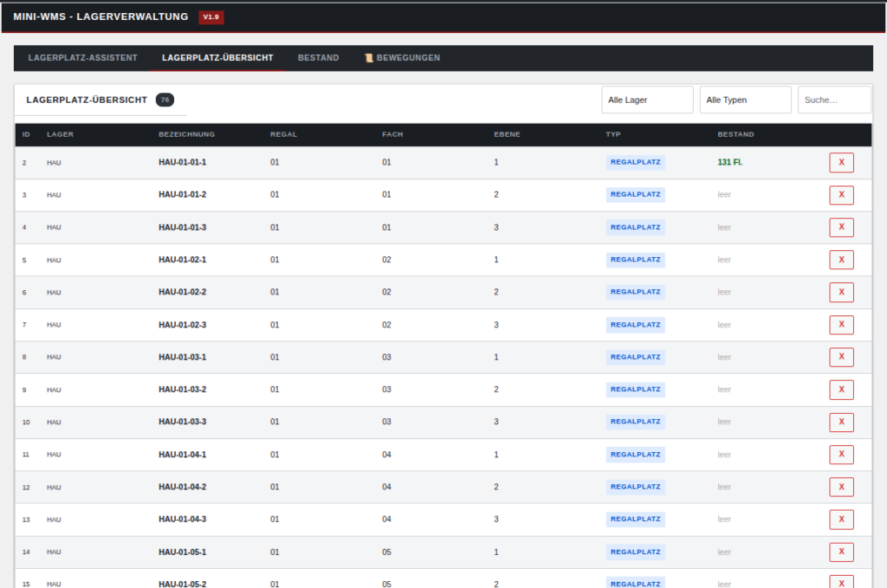Click the 131 Fl. stock value

coord(729,163)
